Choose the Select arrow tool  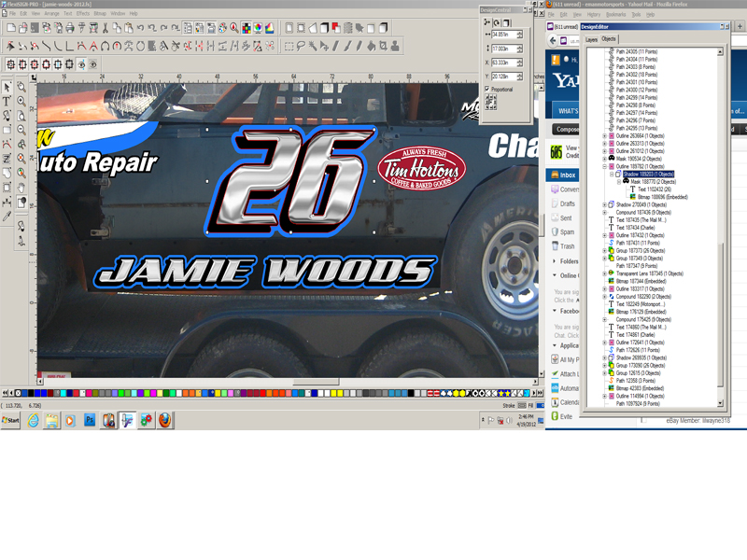[x=7, y=87]
